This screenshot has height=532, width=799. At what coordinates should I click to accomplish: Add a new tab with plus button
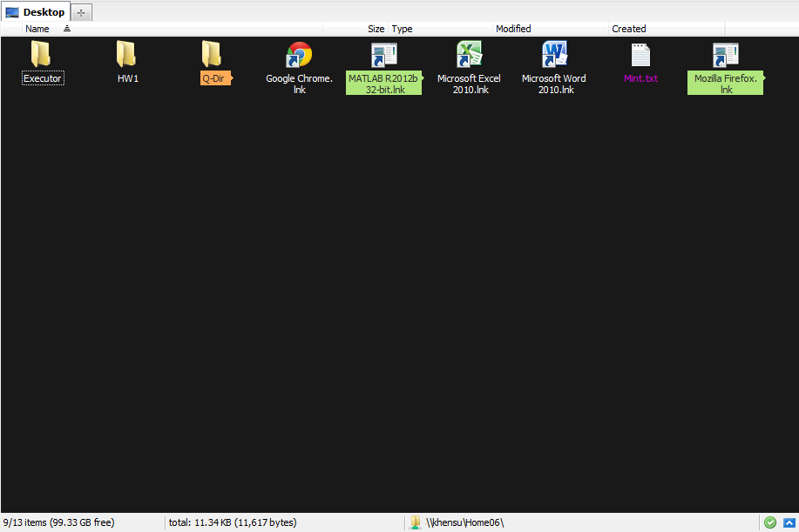(x=81, y=12)
